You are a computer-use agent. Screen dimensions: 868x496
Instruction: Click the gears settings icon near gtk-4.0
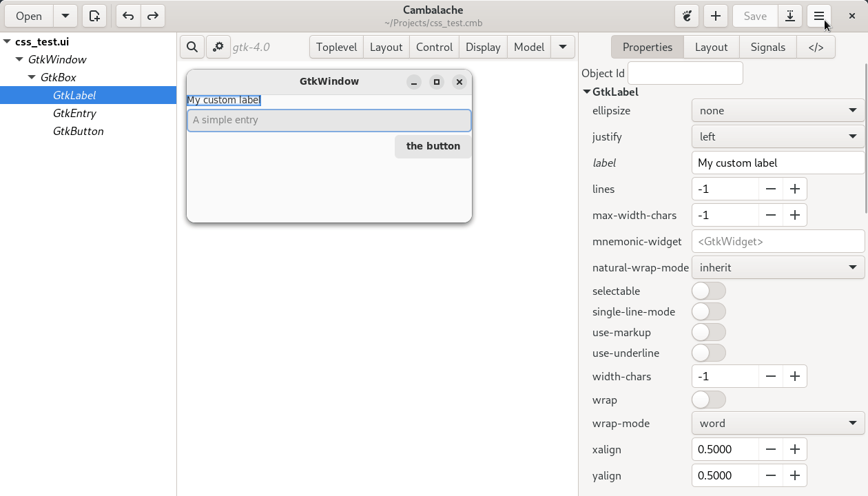(218, 47)
